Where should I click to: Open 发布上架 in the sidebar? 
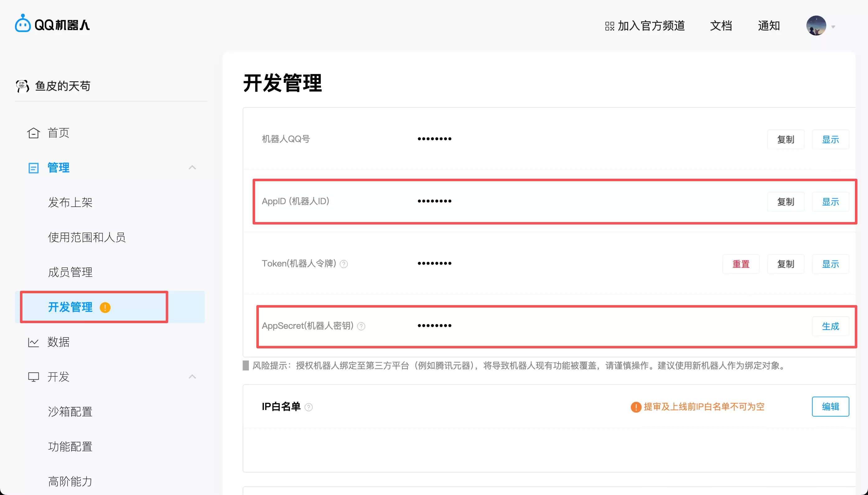click(x=70, y=202)
